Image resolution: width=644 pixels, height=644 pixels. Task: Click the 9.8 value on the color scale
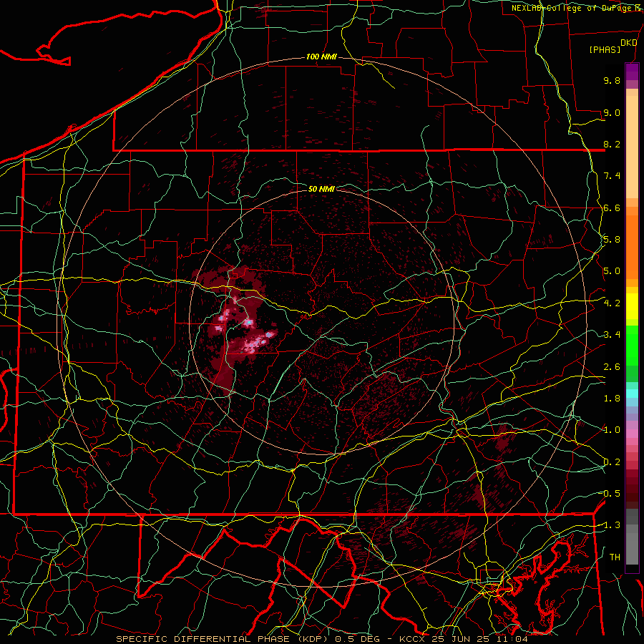click(x=612, y=80)
